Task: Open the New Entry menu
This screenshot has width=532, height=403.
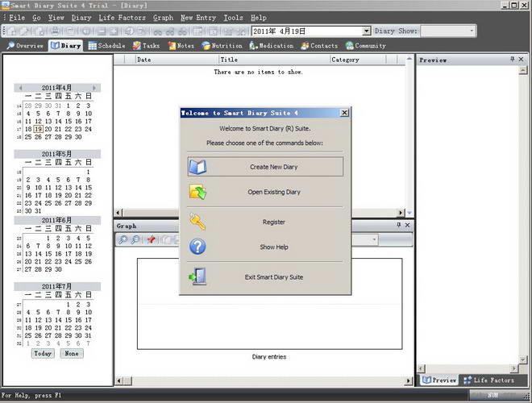Action: [198, 18]
